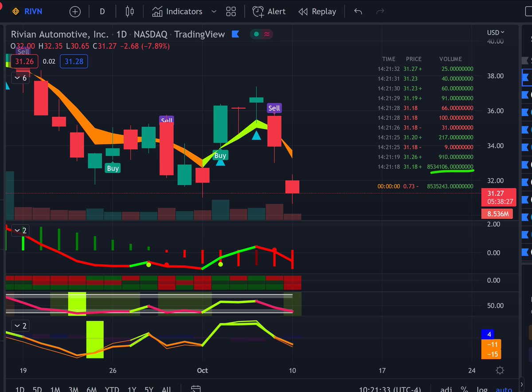
Task: Open chart settings gear on the time axis
Action: (500, 370)
